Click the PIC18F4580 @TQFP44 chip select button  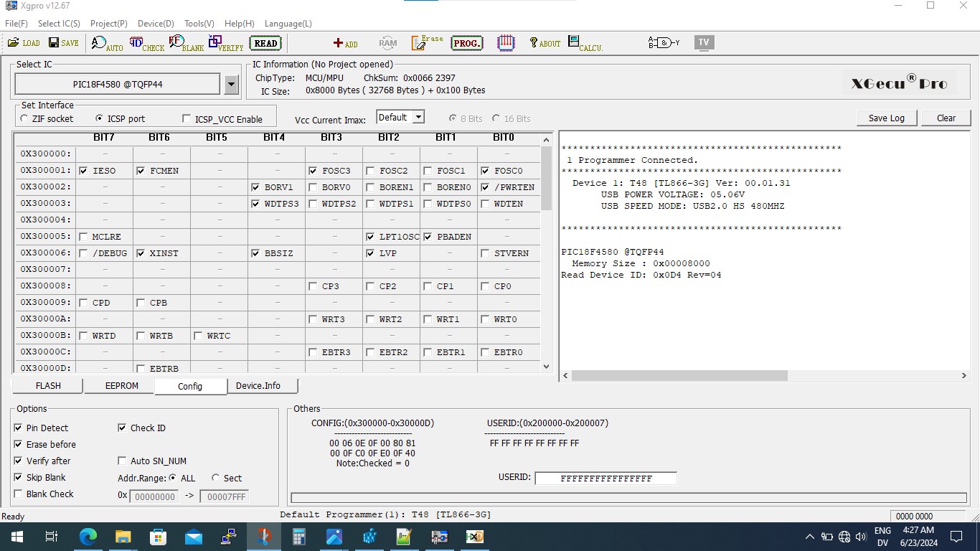(118, 84)
